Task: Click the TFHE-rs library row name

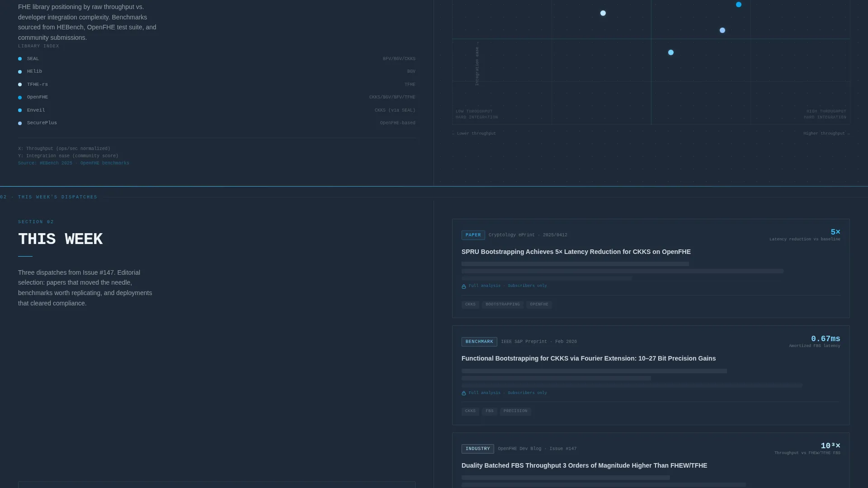Action: 38,84
